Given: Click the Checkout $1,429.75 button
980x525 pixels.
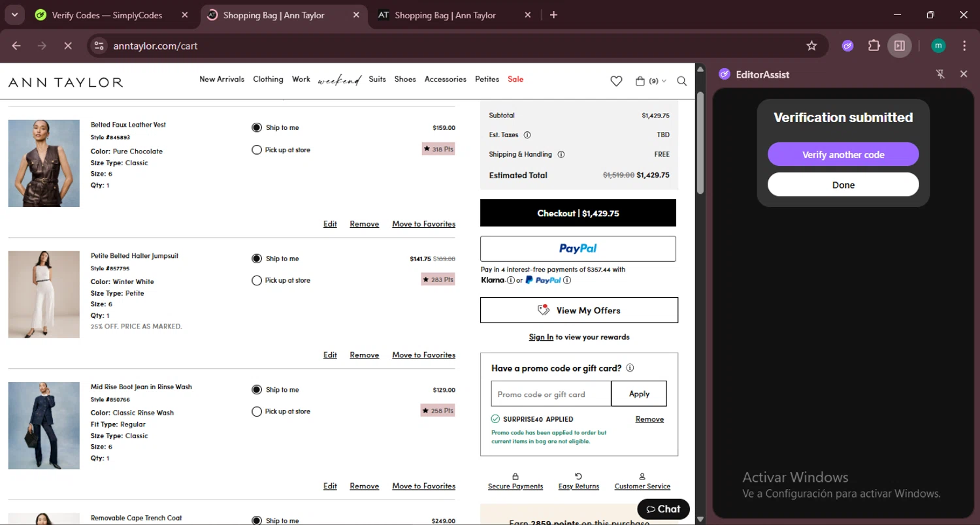Looking at the screenshot, I should click(578, 213).
